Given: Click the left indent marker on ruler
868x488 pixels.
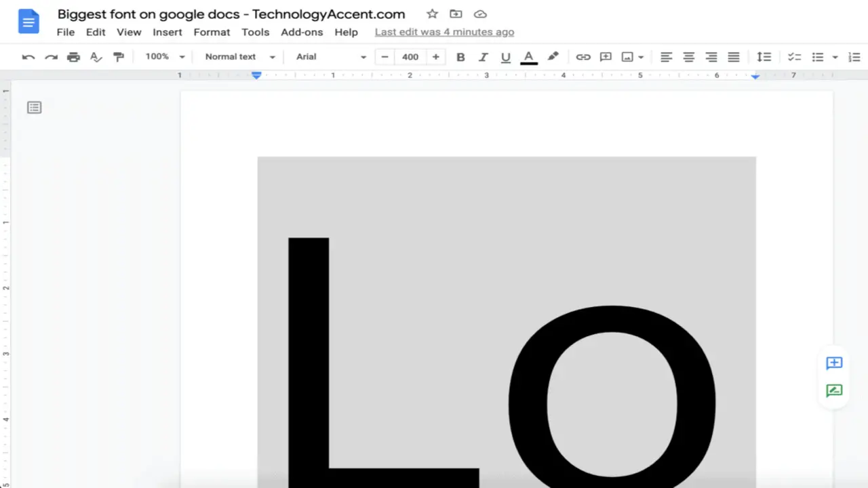Looking at the screenshot, I should [256, 76].
